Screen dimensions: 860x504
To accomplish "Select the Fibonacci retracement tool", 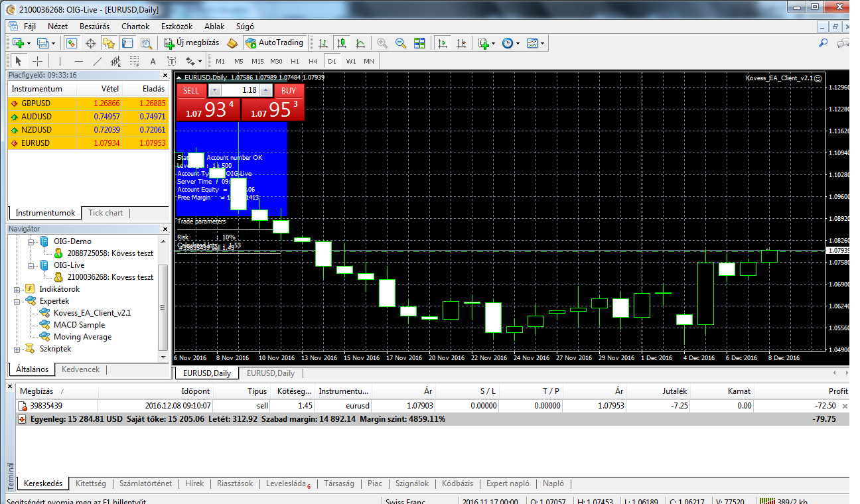I will pyautogui.click(x=134, y=61).
